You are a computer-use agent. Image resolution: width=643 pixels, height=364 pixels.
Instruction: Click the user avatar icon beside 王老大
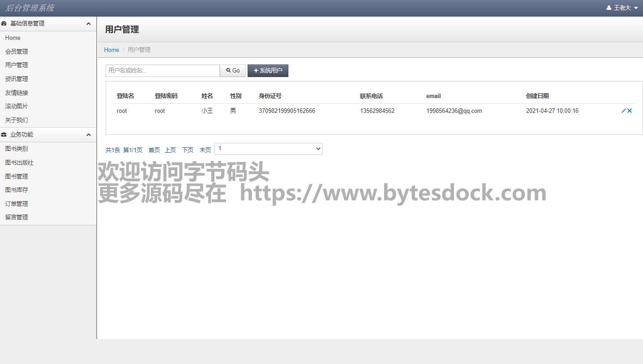pyautogui.click(x=609, y=8)
